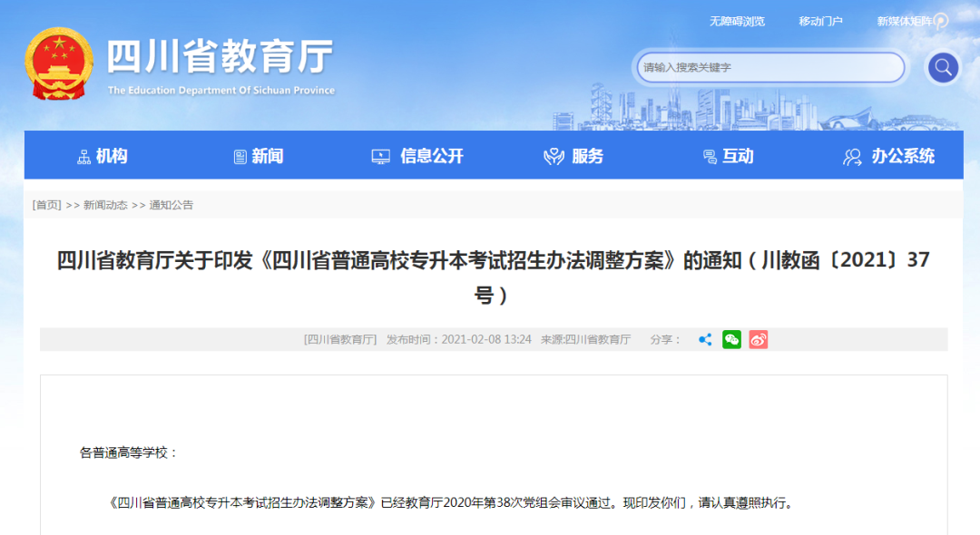Click the 分享: label
Image resolution: width=980 pixels, height=535 pixels.
click(x=664, y=340)
